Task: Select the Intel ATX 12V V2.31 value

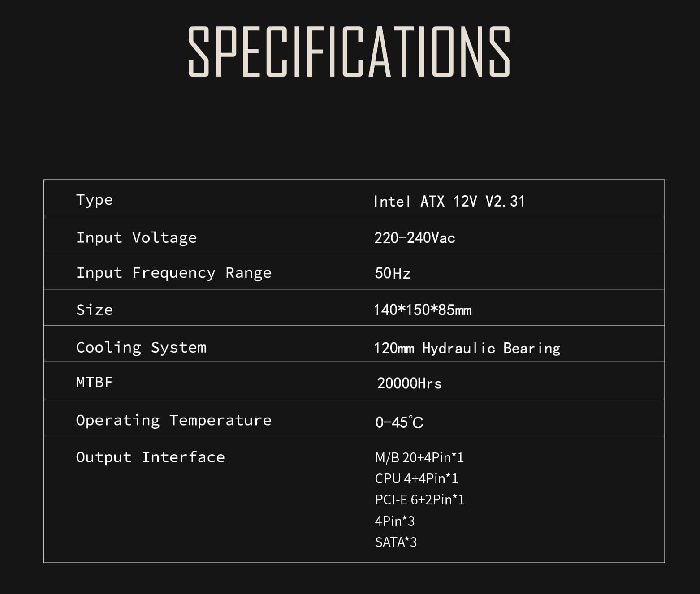Action: click(449, 202)
